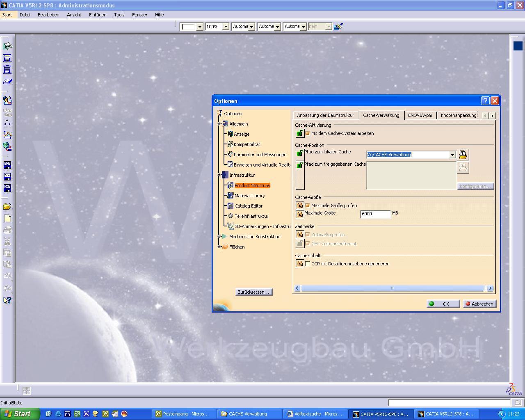The image size is (525, 420).
Task: Open the Windows Start button
Action: [x=20, y=414]
